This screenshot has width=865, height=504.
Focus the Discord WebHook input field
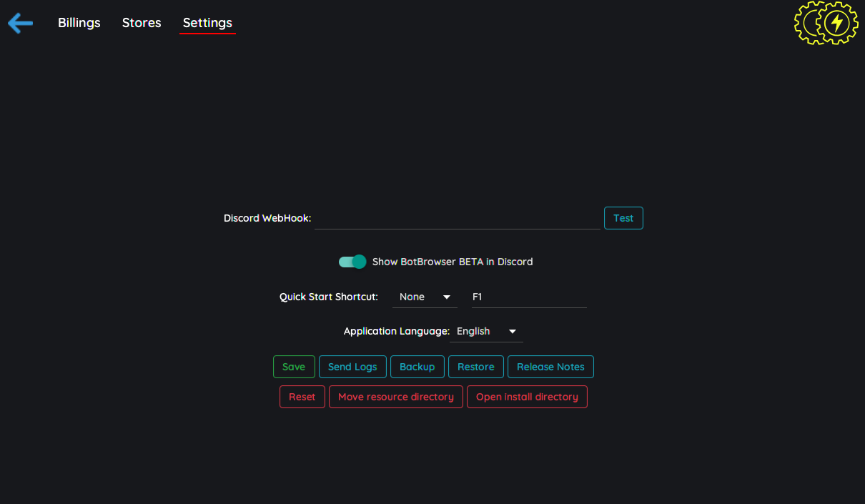pos(458,218)
